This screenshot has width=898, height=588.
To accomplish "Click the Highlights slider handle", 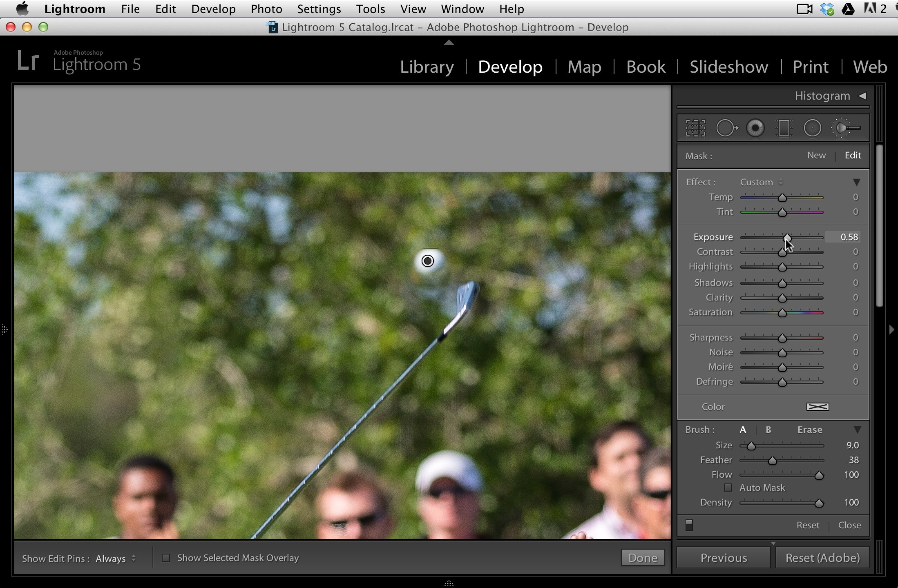I will pos(782,267).
